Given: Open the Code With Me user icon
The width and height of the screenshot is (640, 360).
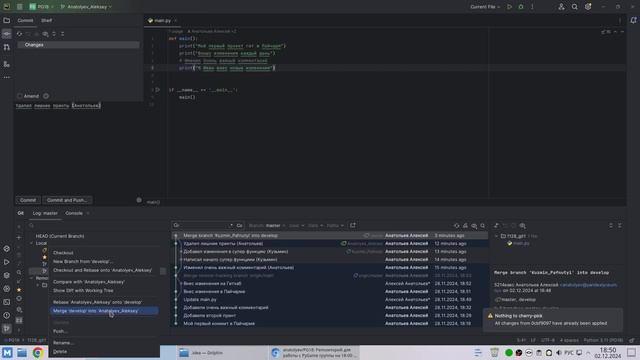Looking at the screenshot, I should coord(561,7).
